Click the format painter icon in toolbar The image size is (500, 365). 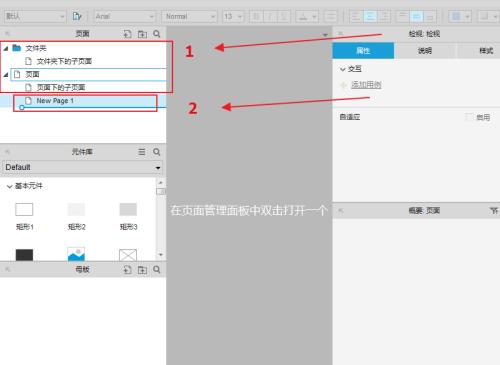(x=77, y=16)
